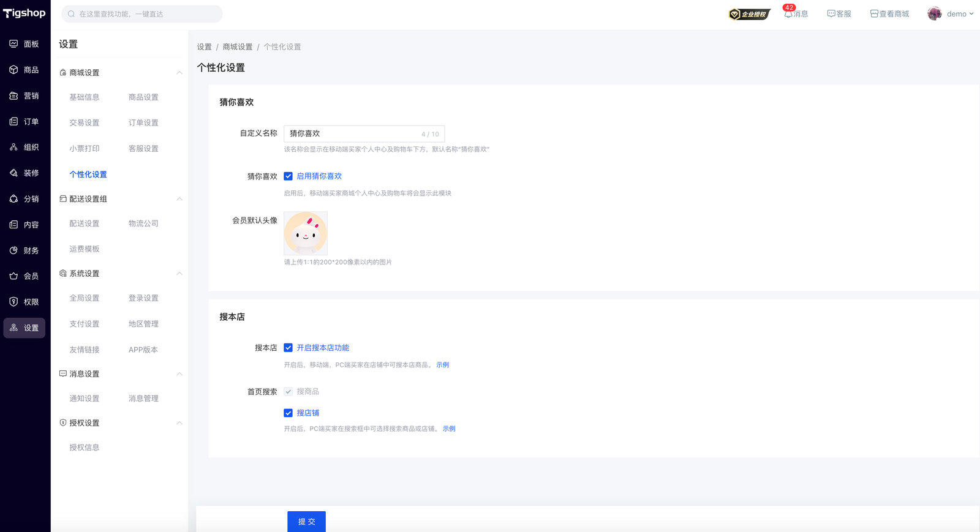Image resolution: width=980 pixels, height=532 pixels.
Task: Click the 查看商城 storefront icon
Action: [874, 14]
